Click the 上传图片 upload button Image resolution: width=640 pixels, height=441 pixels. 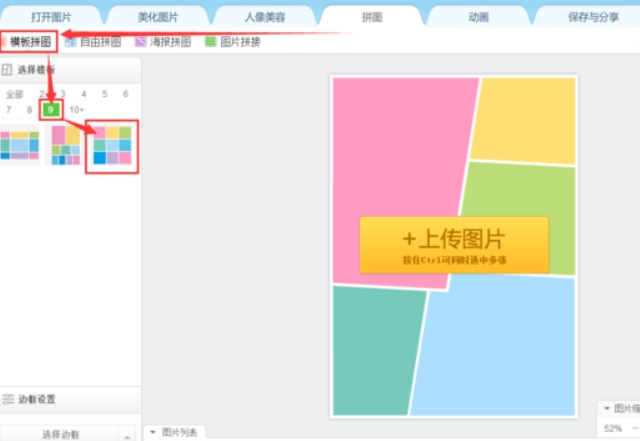point(454,245)
